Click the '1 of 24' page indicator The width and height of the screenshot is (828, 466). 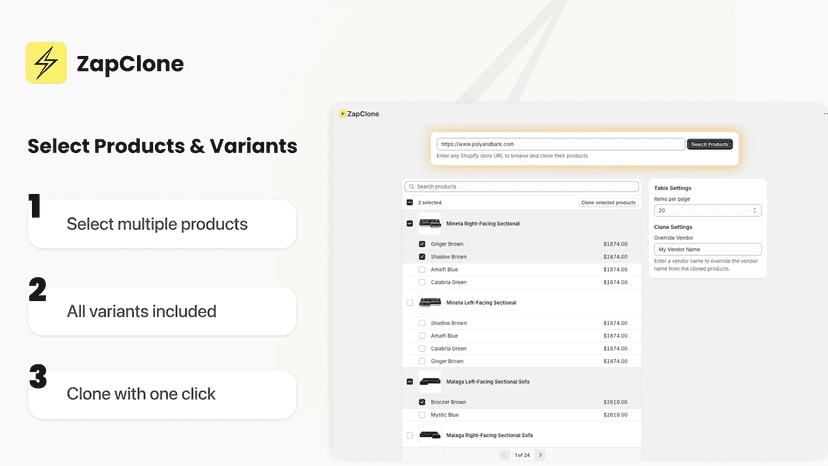(522, 455)
